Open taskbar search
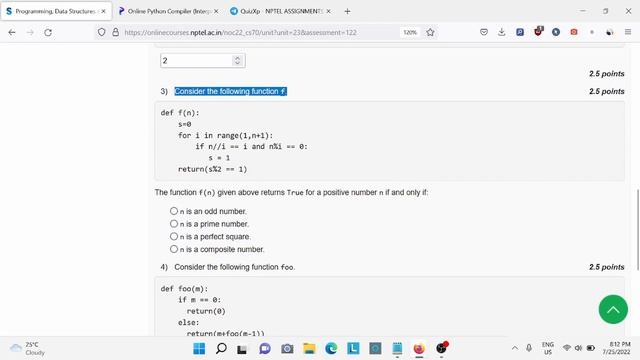The height and width of the screenshot is (360, 640). click(x=221, y=348)
